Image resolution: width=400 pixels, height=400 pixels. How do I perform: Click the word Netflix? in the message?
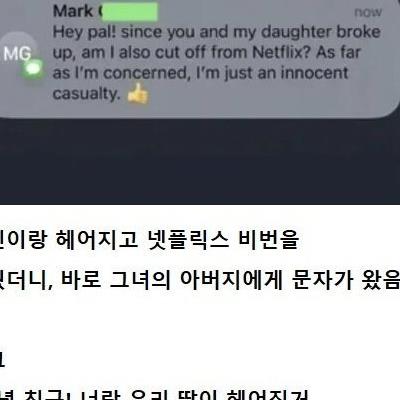click(x=282, y=52)
